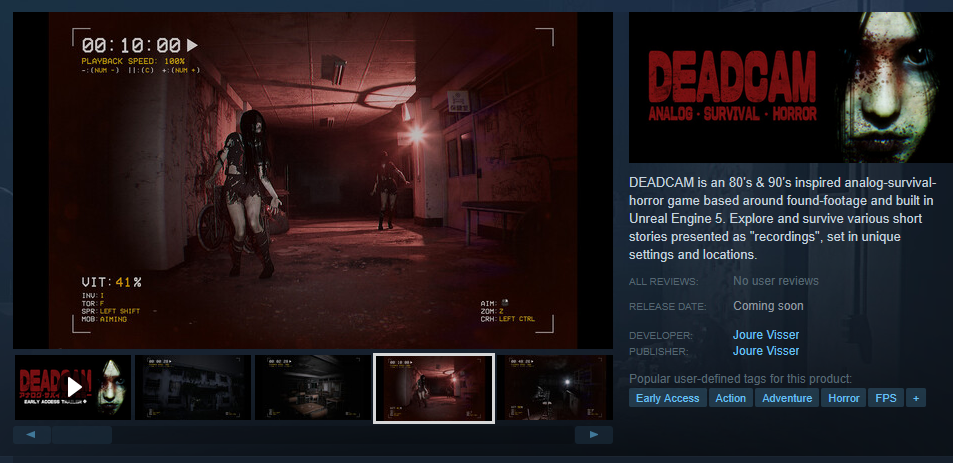
Task: Click the left arrow of thumbnail strip
Action: pos(32,434)
